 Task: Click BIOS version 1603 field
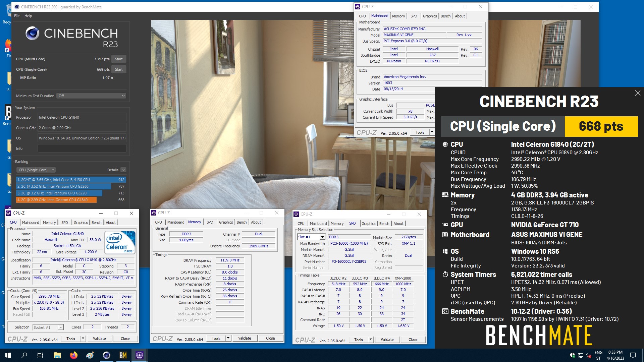pyautogui.click(x=432, y=83)
